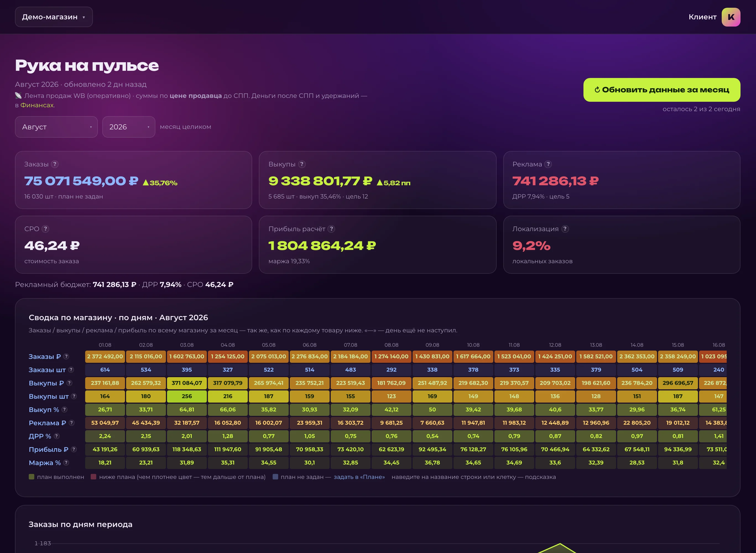Select the 15.08 column header
Screen dimensions: 756x553
pos(678,345)
